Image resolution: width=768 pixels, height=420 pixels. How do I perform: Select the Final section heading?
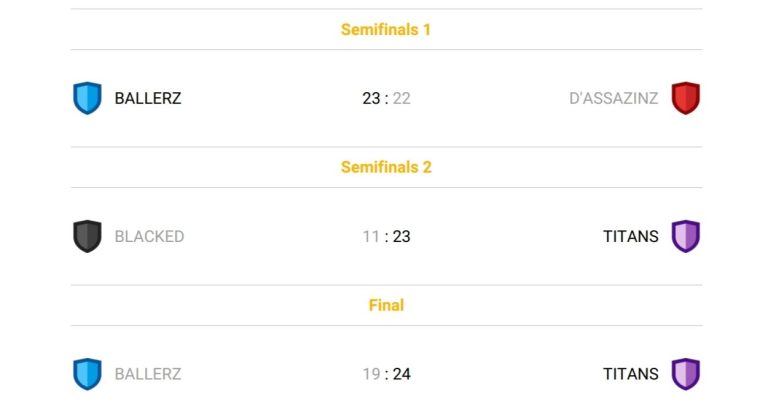(386, 305)
